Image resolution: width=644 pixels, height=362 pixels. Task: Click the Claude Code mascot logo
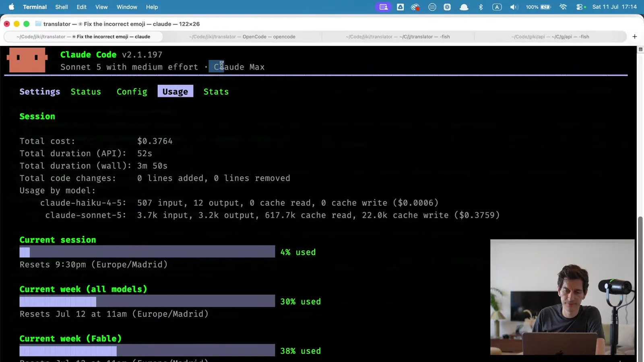click(27, 60)
